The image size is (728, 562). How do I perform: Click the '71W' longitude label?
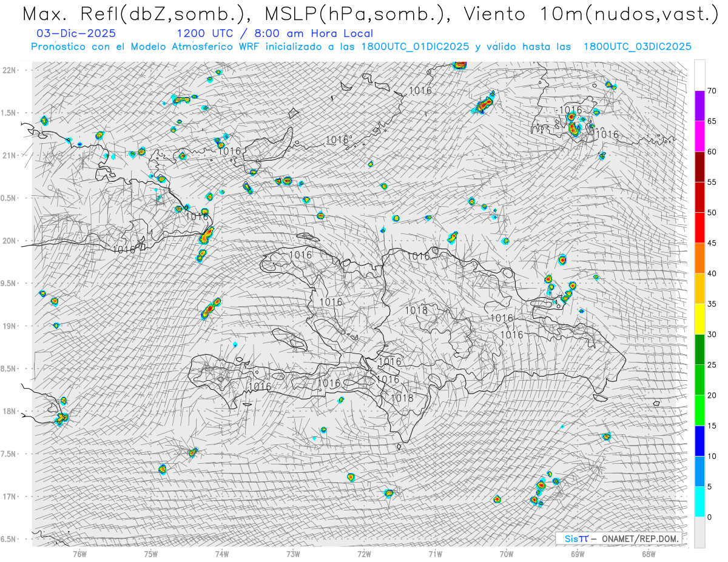pos(435,554)
